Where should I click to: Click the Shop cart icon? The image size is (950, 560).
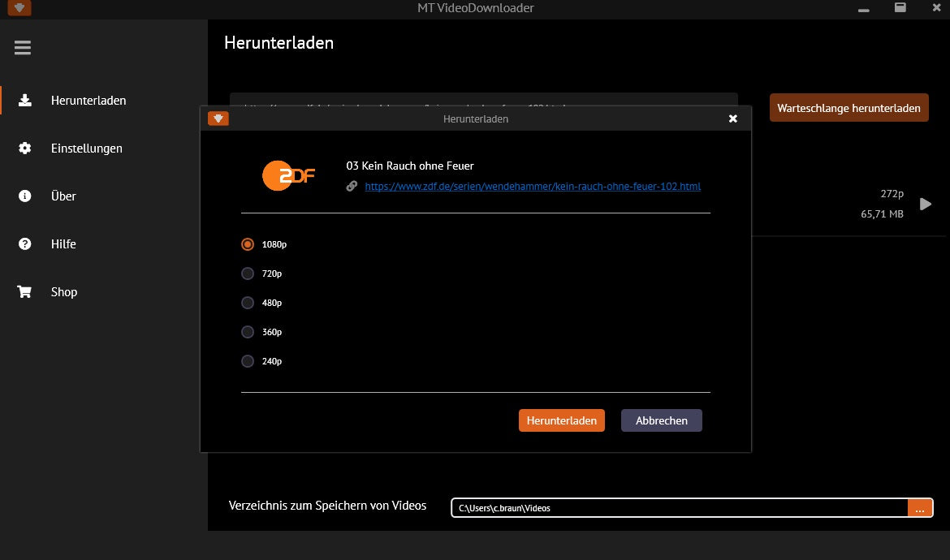click(25, 292)
